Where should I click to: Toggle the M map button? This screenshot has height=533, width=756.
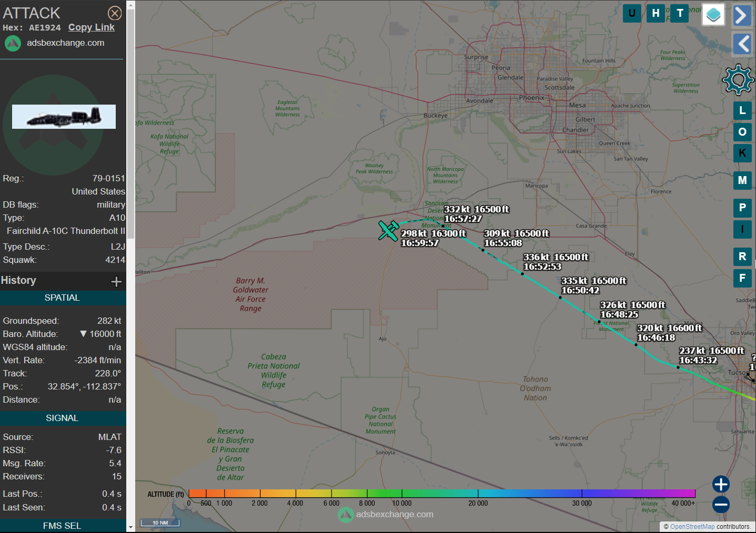tap(742, 180)
